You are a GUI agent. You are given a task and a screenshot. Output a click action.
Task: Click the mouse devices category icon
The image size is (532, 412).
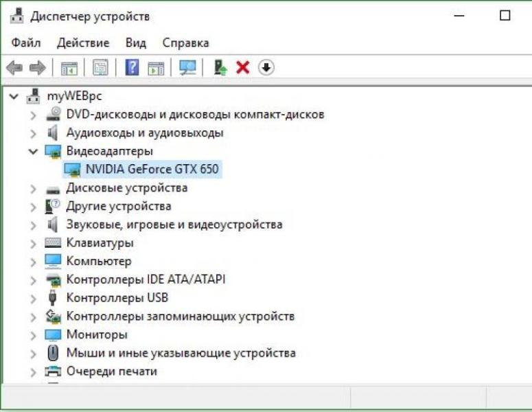pos(53,353)
